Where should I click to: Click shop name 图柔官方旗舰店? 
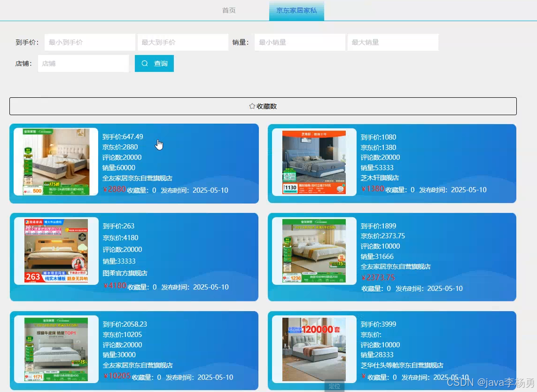pos(125,273)
